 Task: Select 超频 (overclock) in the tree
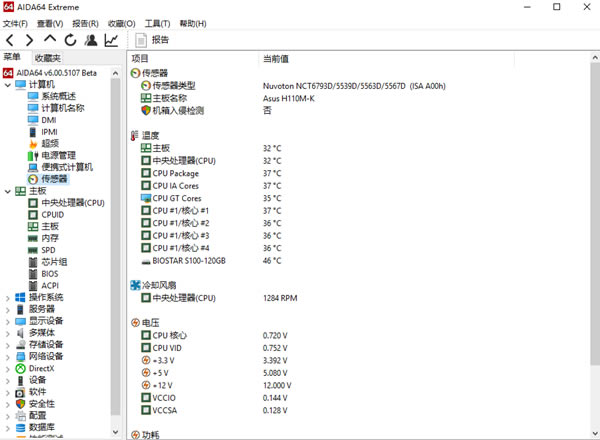49,143
